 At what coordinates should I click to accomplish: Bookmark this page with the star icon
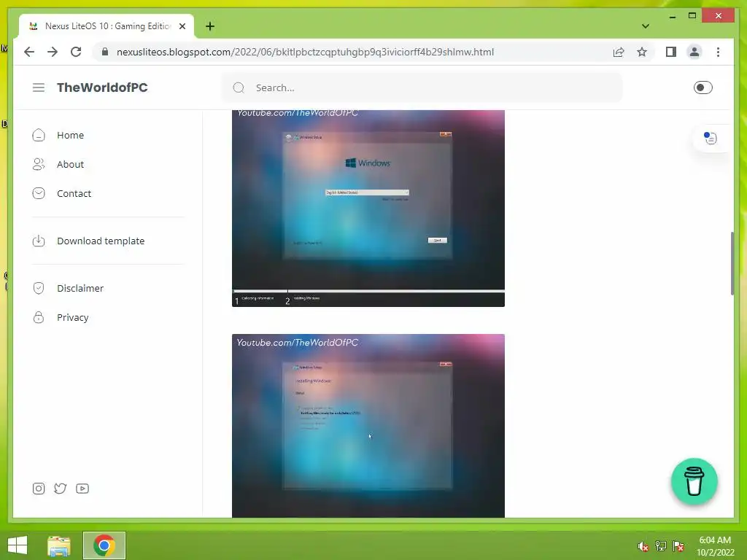pyautogui.click(x=642, y=52)
